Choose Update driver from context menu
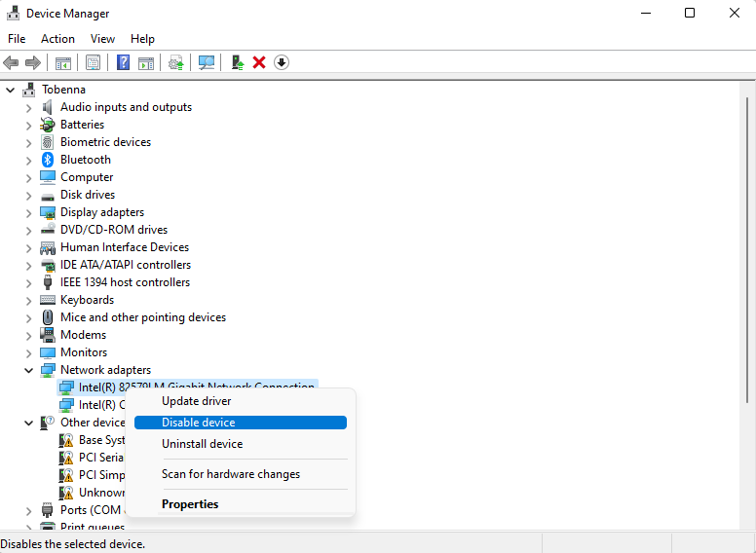This screenshot has width=756, height=553. pyautogui.click(x=240, y=401)
